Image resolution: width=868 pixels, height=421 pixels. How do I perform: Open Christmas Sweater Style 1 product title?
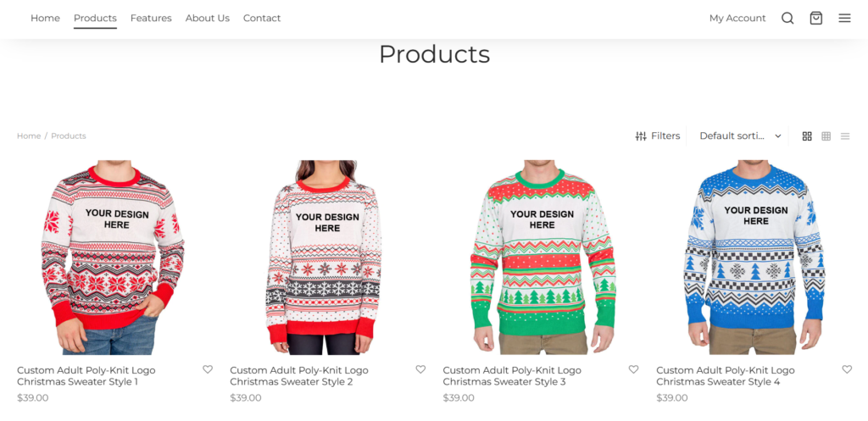pyautogui.click(x=86, y=376)
